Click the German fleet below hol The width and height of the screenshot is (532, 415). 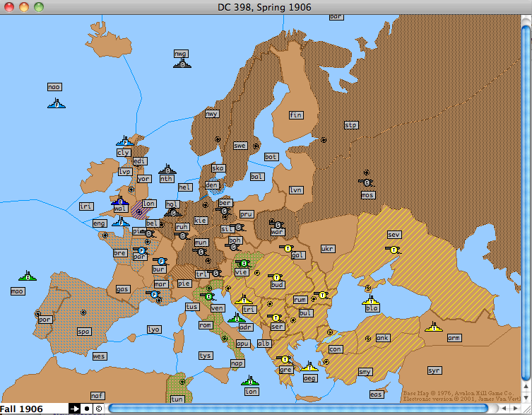pos(173,213)
